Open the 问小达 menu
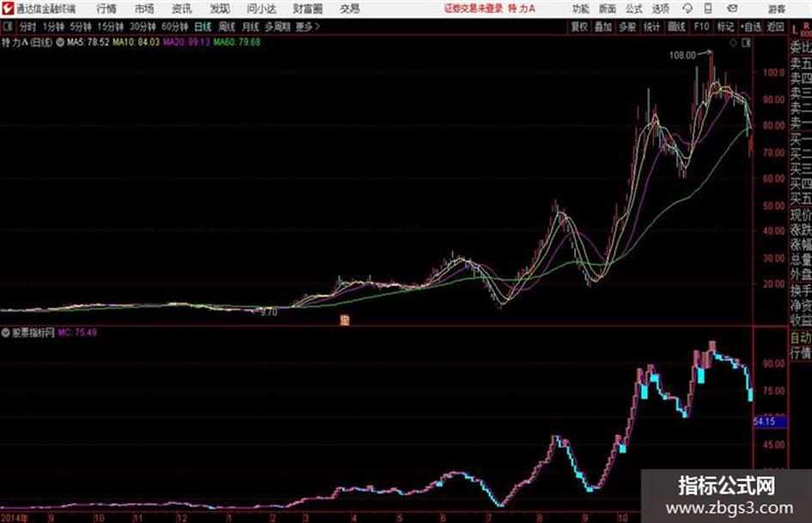812x523 pixels. [261, 9]
